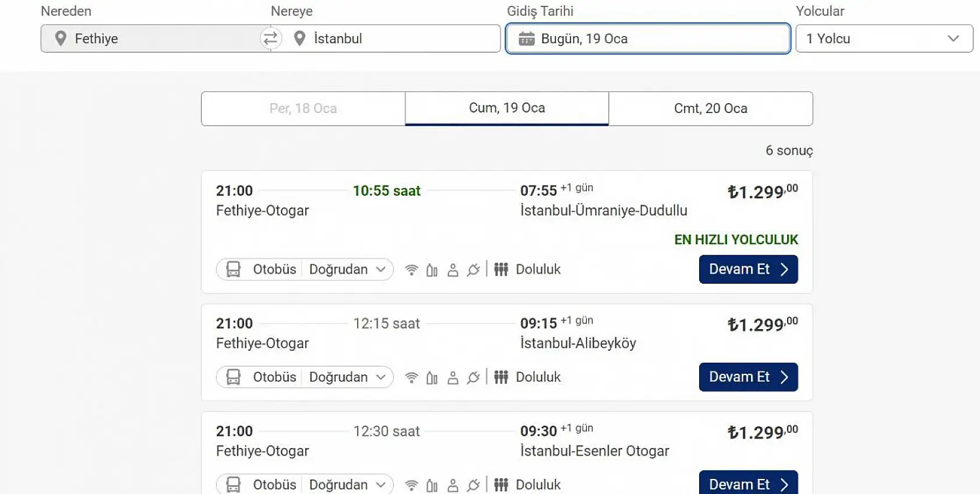This screenshot has height=494, width=980.
Task: Select the power outlet icon on second trip
Action: click(474, 377)
